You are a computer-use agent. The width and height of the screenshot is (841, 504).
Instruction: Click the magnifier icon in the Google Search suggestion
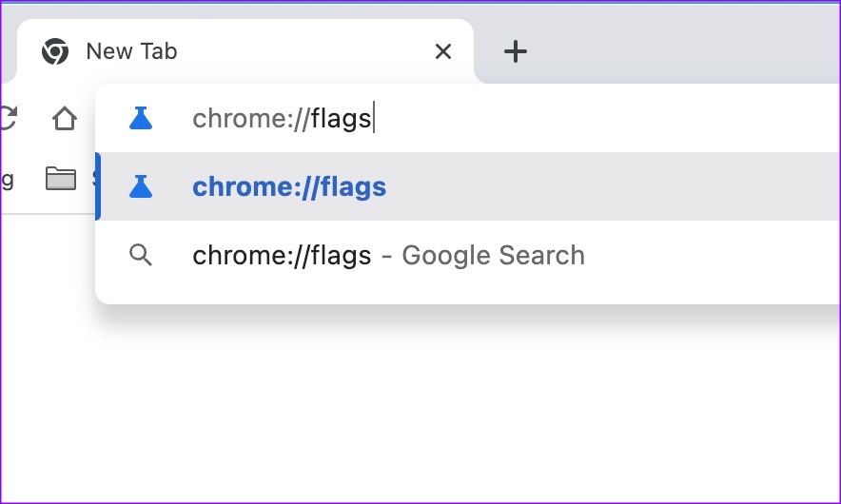point(141,255)
